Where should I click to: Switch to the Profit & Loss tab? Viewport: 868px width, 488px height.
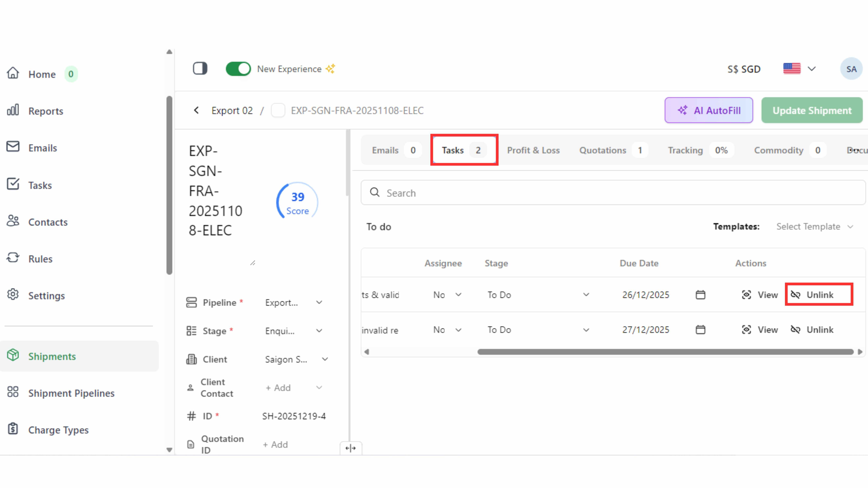[533, 150]
